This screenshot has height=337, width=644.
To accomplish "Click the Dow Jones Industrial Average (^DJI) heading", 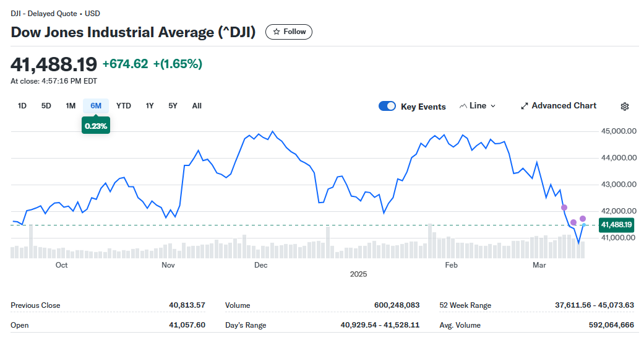I will click(133, 32).
